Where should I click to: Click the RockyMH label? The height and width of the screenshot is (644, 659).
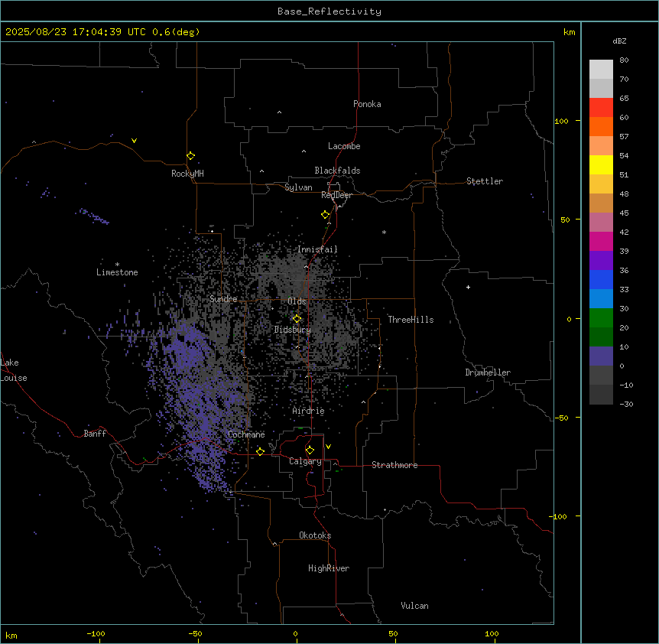187,174
